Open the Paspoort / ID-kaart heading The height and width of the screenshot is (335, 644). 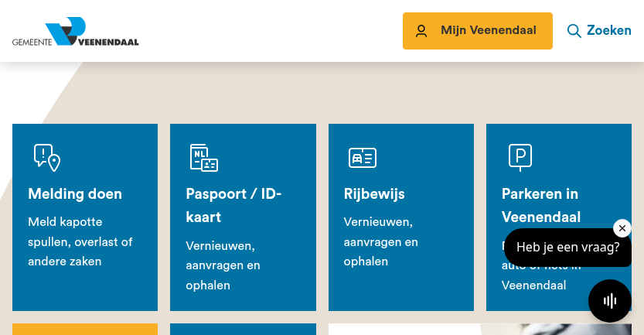pos(233,205)
